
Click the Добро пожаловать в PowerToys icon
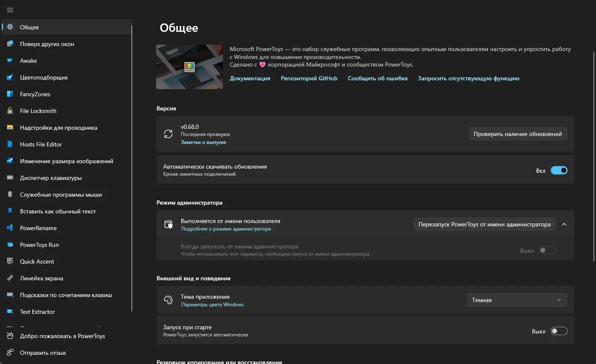[x=10, y=336]
